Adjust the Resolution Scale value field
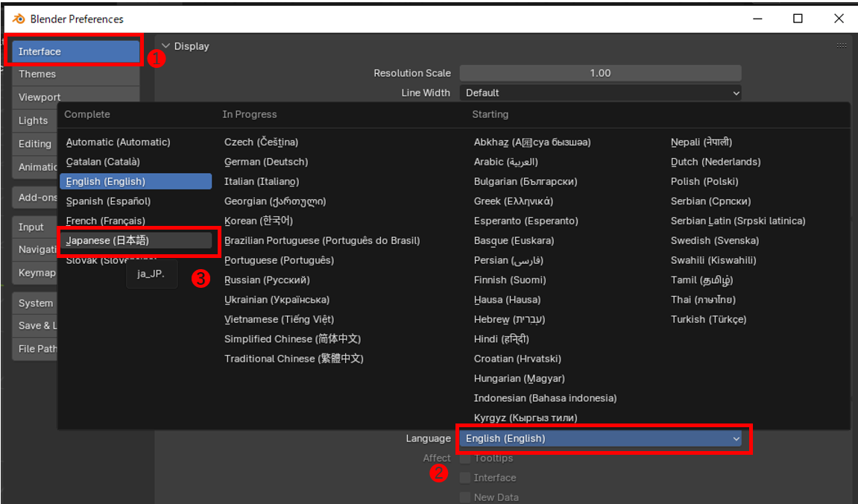Image resolution: width=858 pixels, height=504 pixels. (x=600, y=73)
